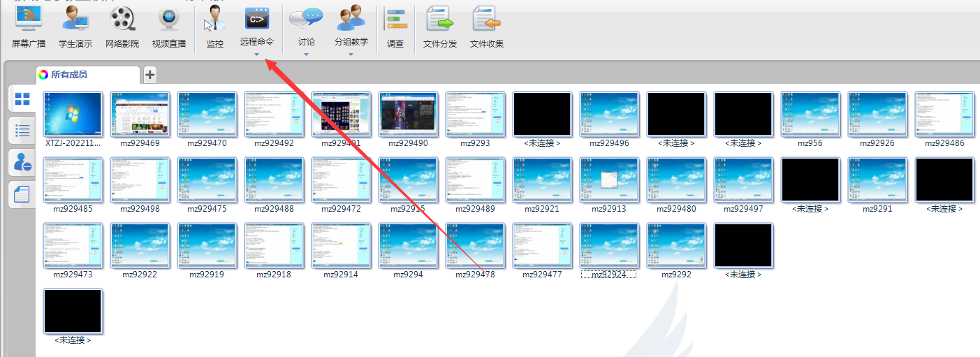Click the mz929472 name label
The image size is (980, 357).
click(x=342, y=209)
